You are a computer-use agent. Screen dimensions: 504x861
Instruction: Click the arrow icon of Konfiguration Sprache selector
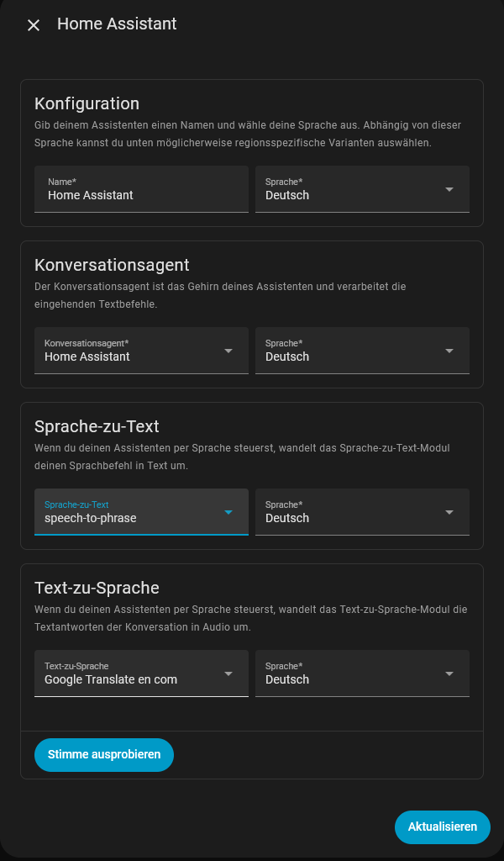(x=449, y=189)
